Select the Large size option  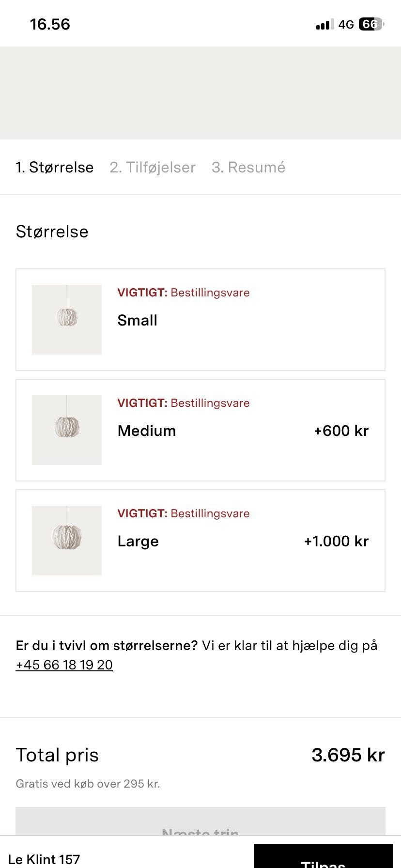point(200,541)
